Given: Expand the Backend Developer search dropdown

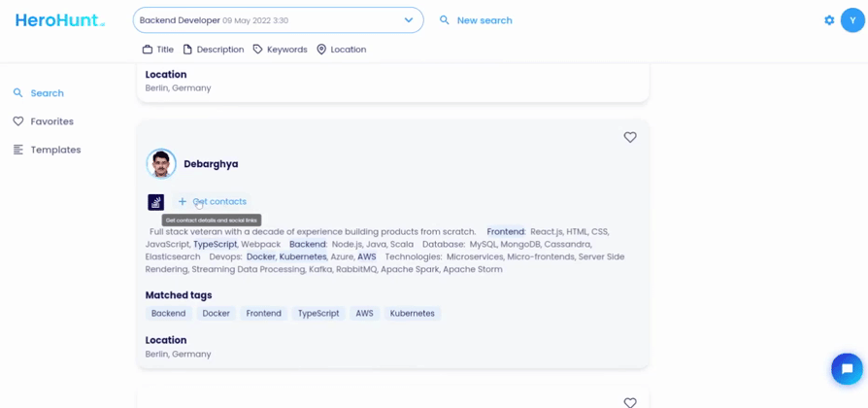Looking at the screenshot, I should [x=409, y=20].
